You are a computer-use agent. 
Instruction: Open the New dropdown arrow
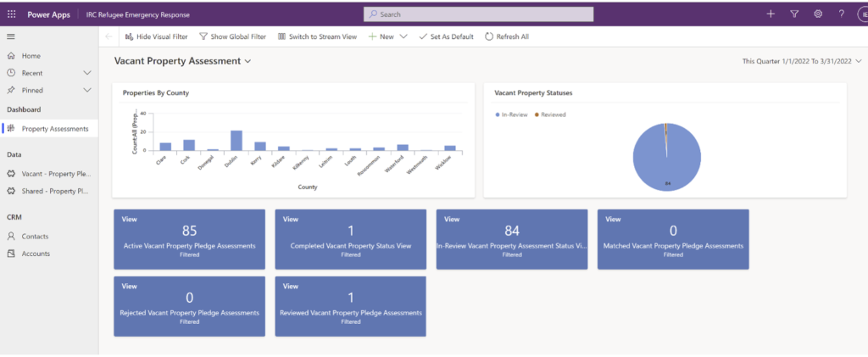pos(403,36)
